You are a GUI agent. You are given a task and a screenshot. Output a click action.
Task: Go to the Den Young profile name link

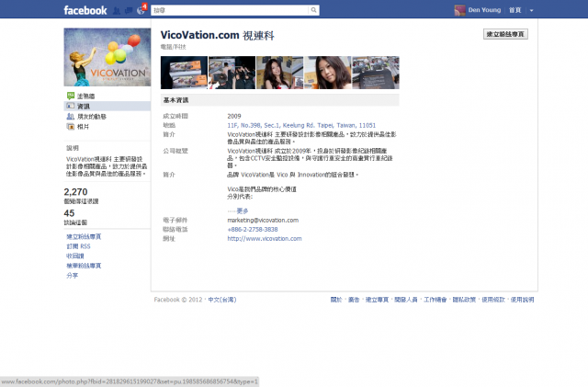484,10
